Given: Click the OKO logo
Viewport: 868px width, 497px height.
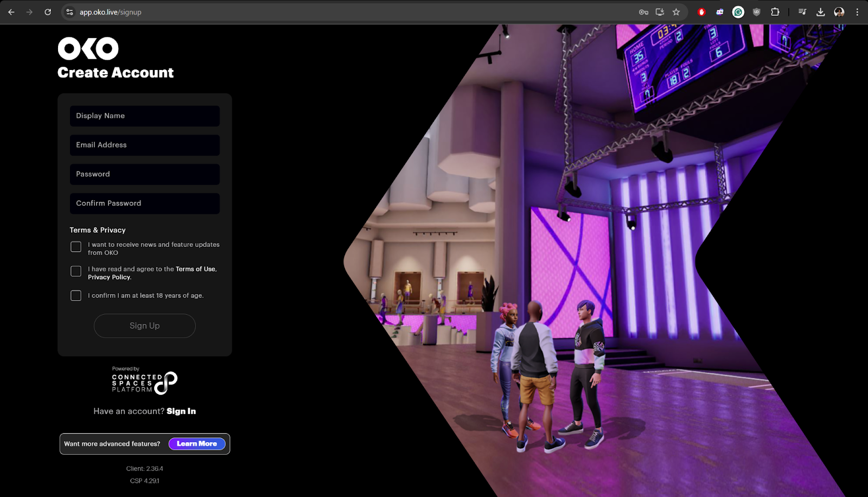Looking at the screenshot, I should pyautogui.click(x=88, y=49).
